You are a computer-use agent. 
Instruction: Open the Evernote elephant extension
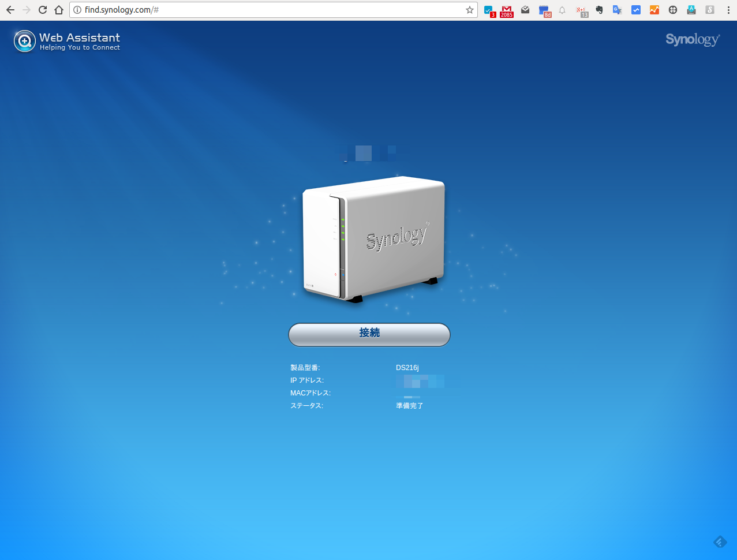pyautogui.click(x=599, y=10)
